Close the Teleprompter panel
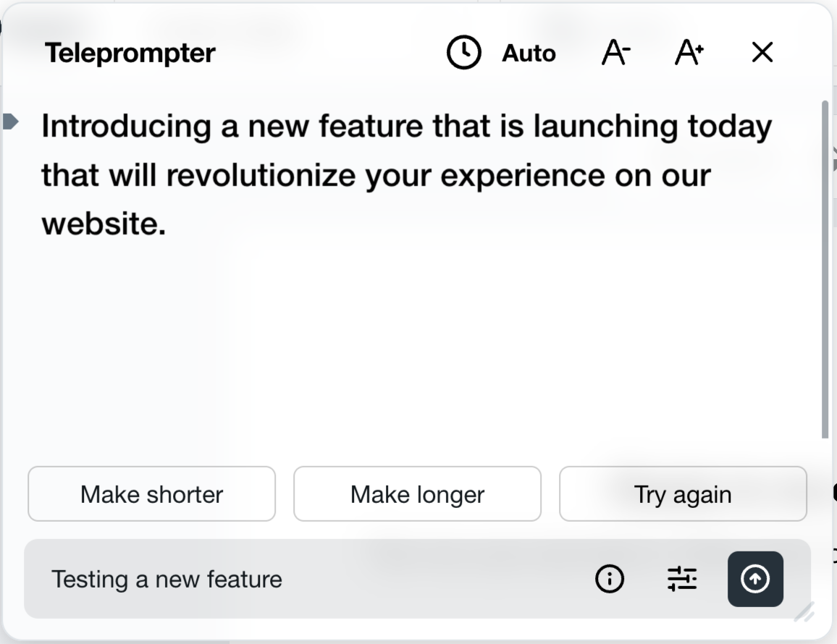The image size is (837, 644). pos(762,52)
